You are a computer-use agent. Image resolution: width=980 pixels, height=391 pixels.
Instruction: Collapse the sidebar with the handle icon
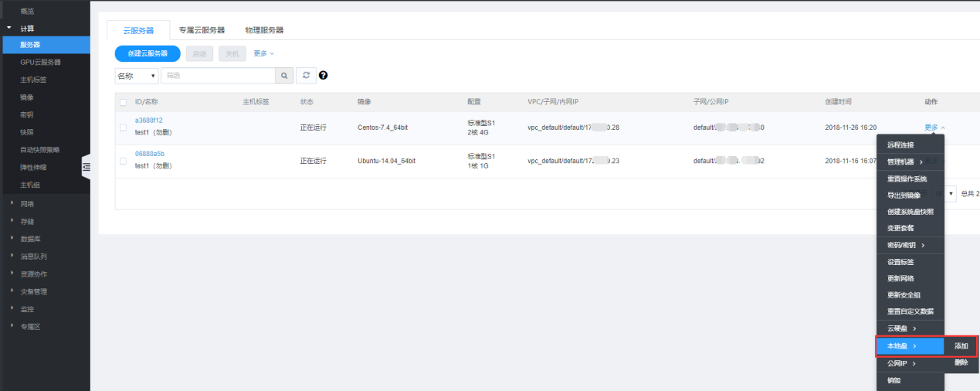tap(86, 167)
